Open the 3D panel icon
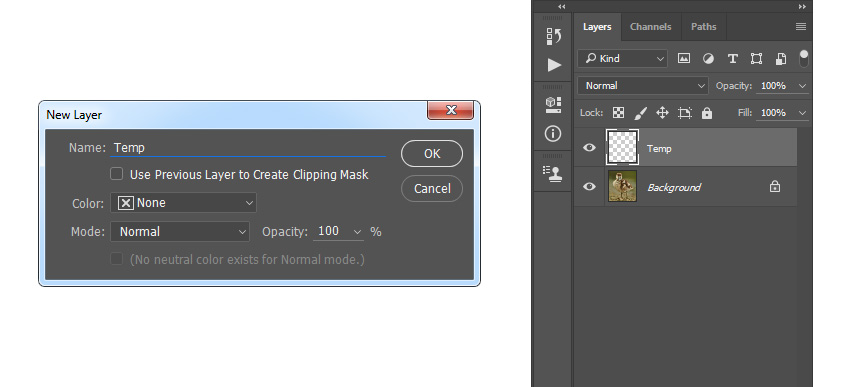Screen dimensions: 850x387 [553, 105]
